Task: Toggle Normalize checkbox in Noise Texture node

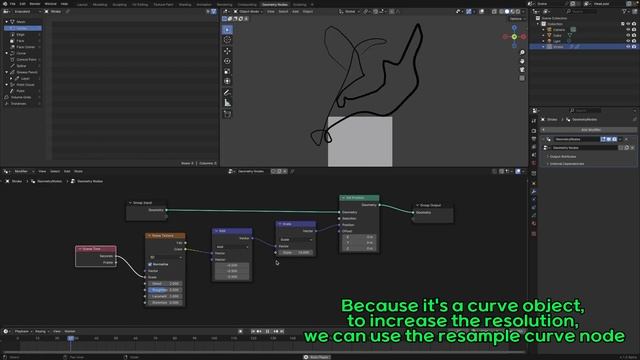Action: (150, 264)
